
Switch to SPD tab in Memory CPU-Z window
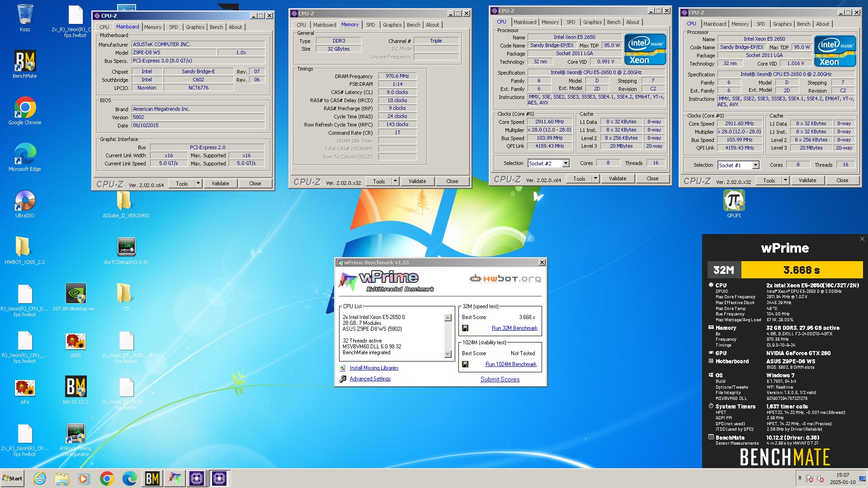(x=371, y=25)
